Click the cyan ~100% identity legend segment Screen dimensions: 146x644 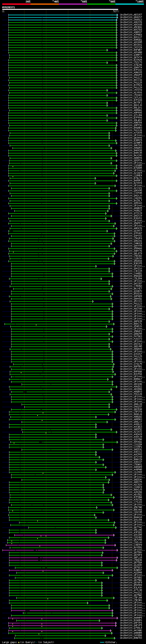tap(130, 4)
